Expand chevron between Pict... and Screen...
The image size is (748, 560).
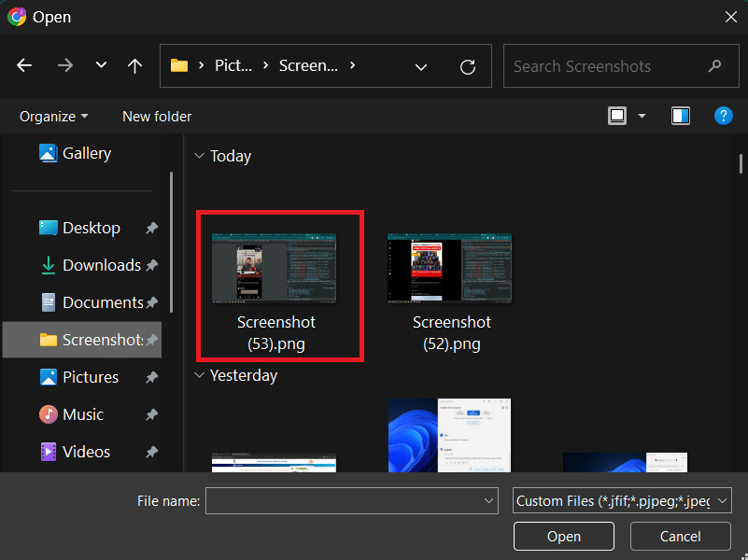[x=266, y=65]
